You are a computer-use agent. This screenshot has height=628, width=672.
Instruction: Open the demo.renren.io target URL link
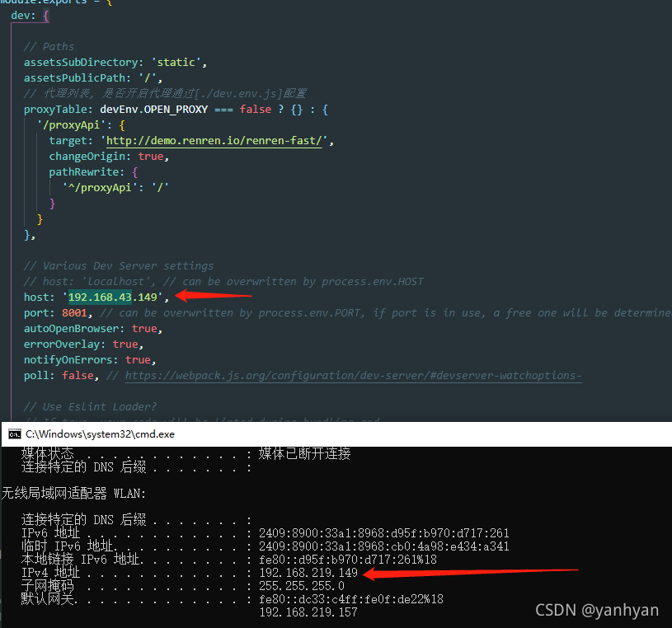pos(214,140)
